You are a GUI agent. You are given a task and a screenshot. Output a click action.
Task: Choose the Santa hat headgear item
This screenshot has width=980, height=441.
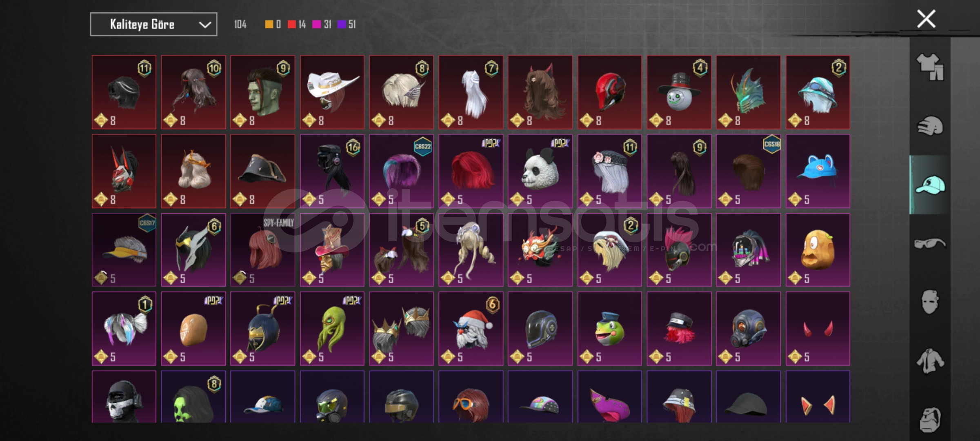(x=471, y=328)
